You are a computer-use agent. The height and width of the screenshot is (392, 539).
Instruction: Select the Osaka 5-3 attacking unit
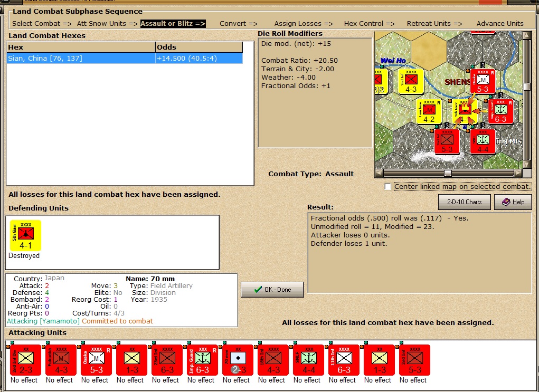pos(96,360)
